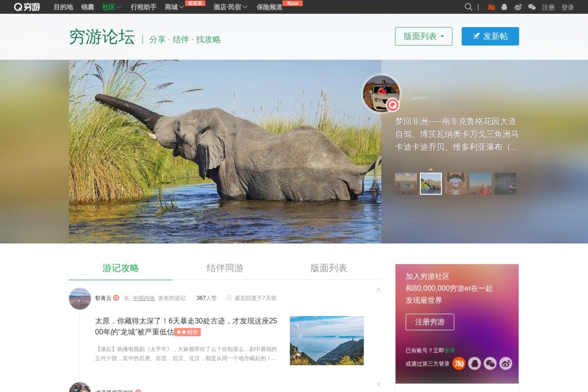This screenshot has width=588, height=392.
Task: Use Taobao login icon in sidebar card
Action: (x=459, y=364)
